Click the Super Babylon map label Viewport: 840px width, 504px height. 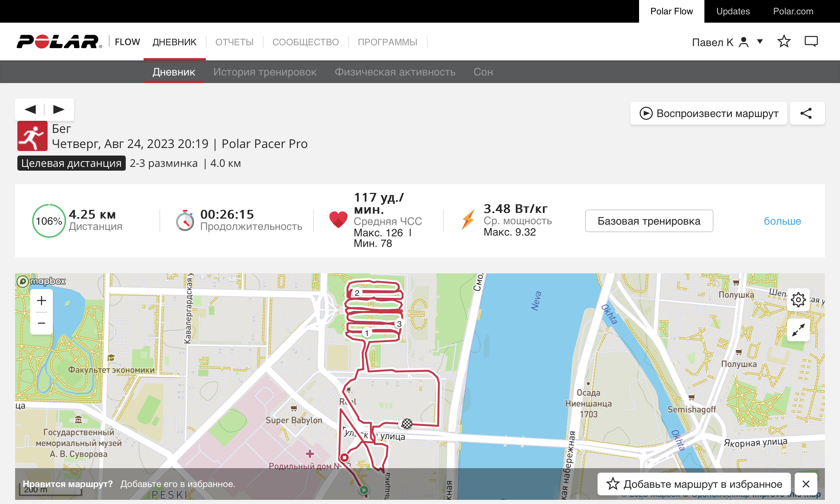294,420
